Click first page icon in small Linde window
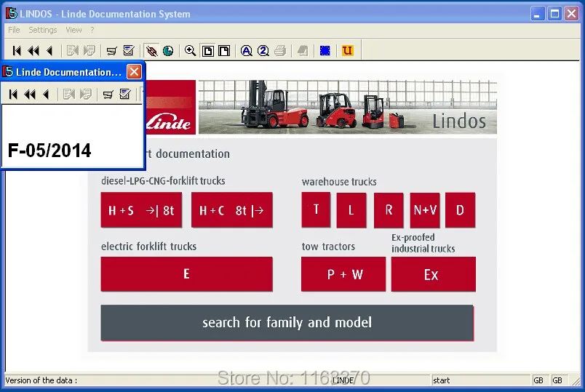Viewport: 585px width, 392px height. (x=13, y=94)
